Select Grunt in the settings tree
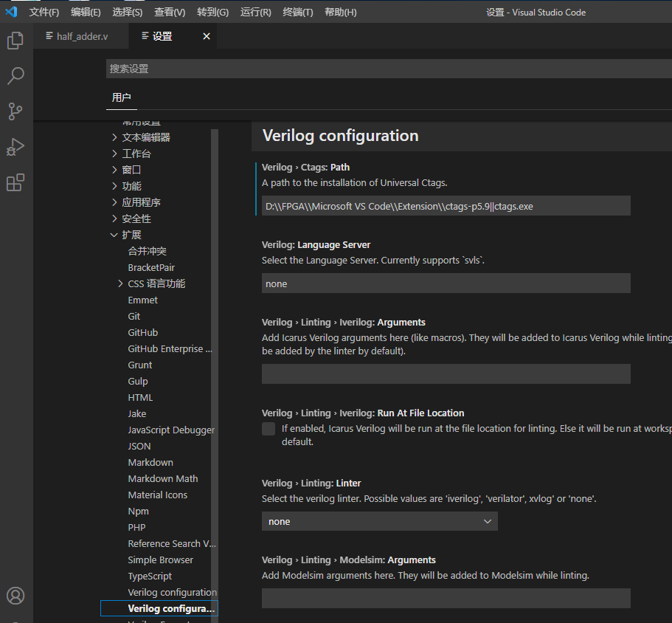The height and width of the screenshot is (623, 672). pos(139,365)
